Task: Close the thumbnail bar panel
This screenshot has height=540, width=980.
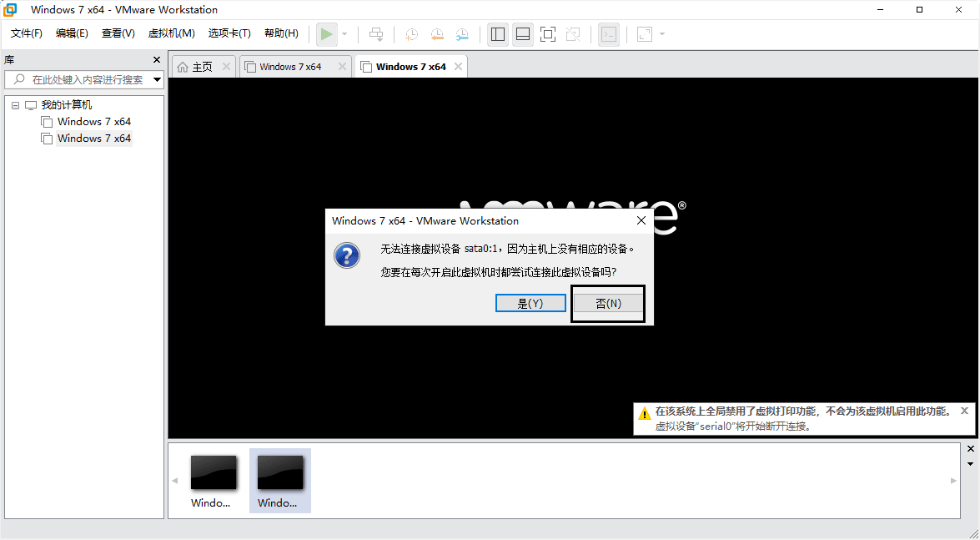Action: pos(971,449)
